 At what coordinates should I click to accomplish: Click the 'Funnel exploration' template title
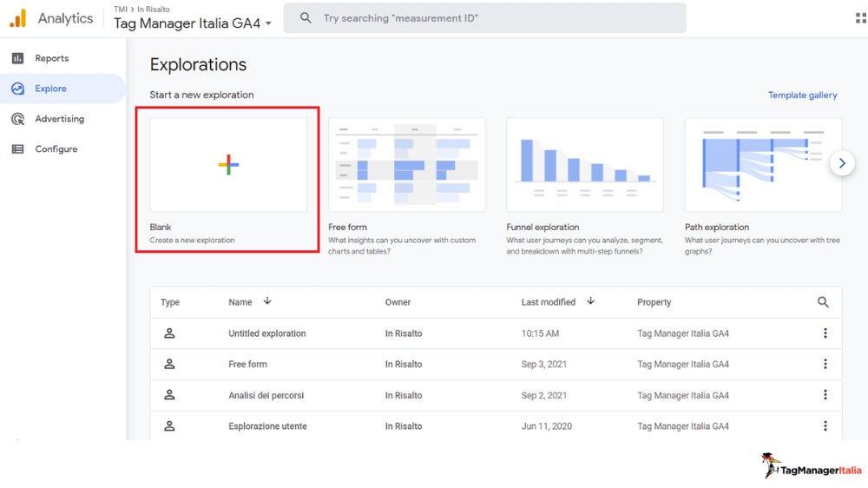coord(542,228)
